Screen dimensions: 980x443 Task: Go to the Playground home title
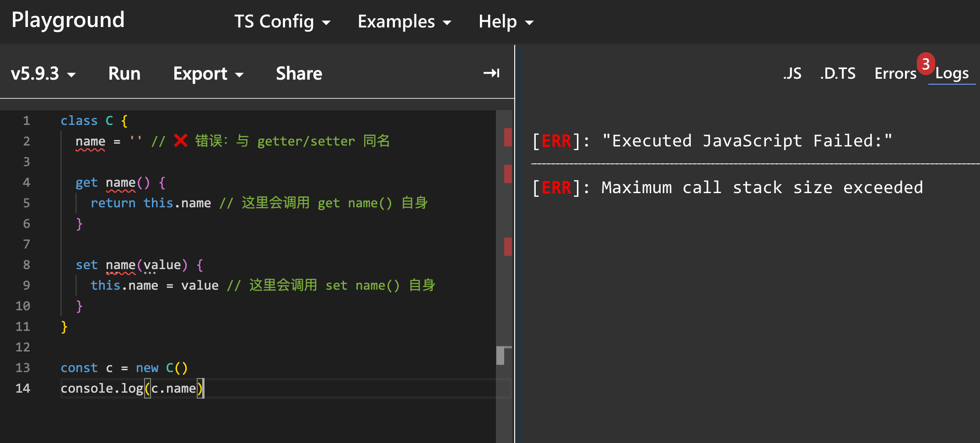(x=68, y=20)
